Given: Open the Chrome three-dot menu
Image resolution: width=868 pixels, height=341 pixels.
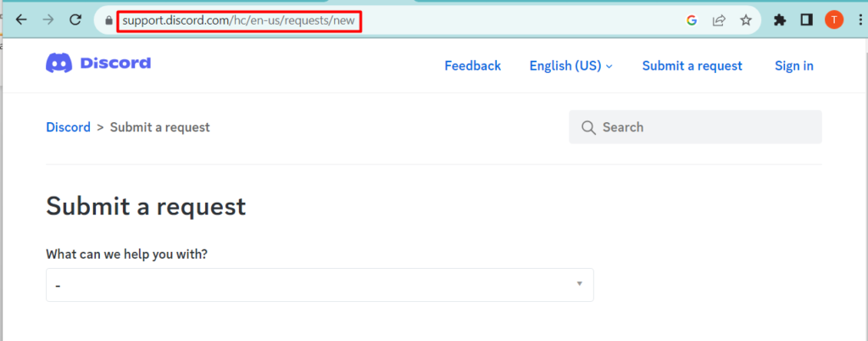Looking at the screenshot, I should [860, 20].
